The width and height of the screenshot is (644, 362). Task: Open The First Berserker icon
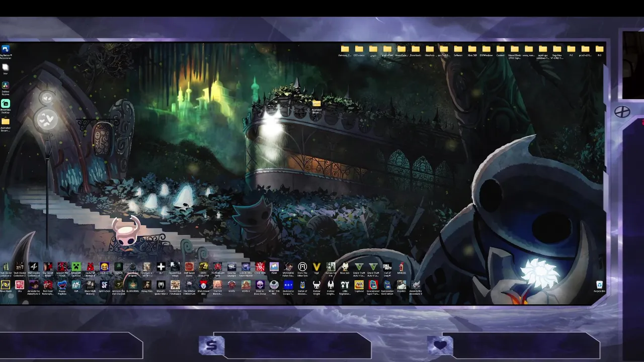(x=218, y=287)
